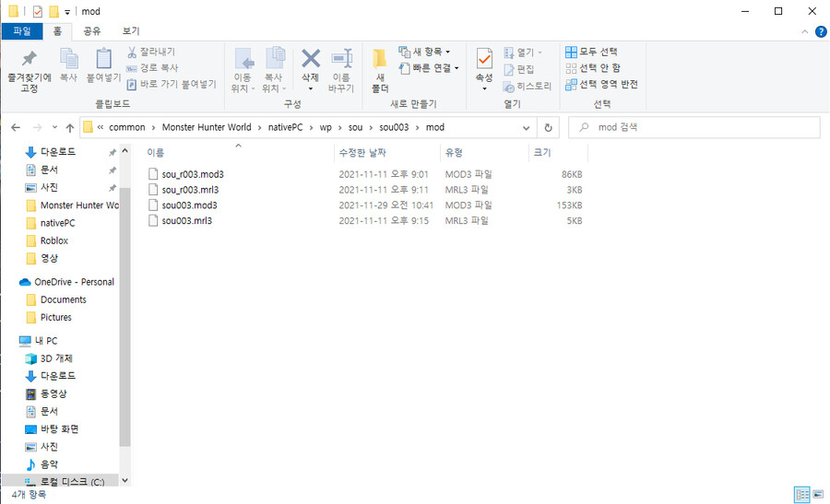Collapse the ribbon with chevron
Viewport: 830px width, 504px height.
(x=804, y=31)
